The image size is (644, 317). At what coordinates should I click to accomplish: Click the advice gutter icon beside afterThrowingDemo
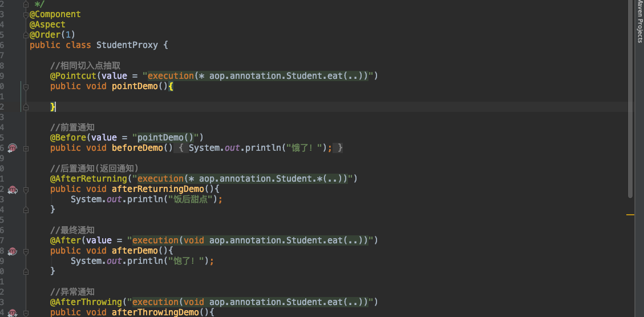13,313
